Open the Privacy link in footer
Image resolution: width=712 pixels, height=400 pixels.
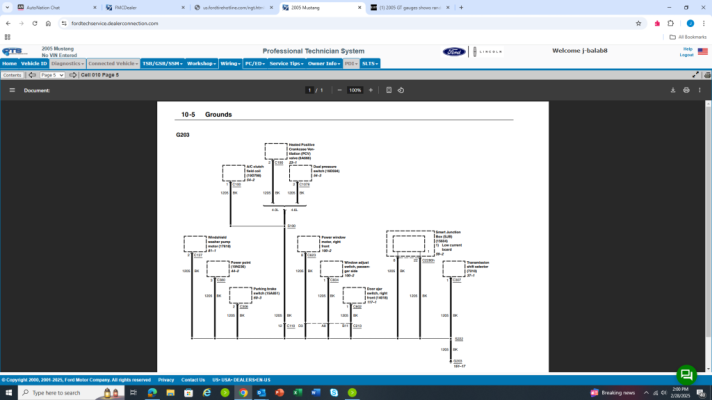(x=166, y=380)
